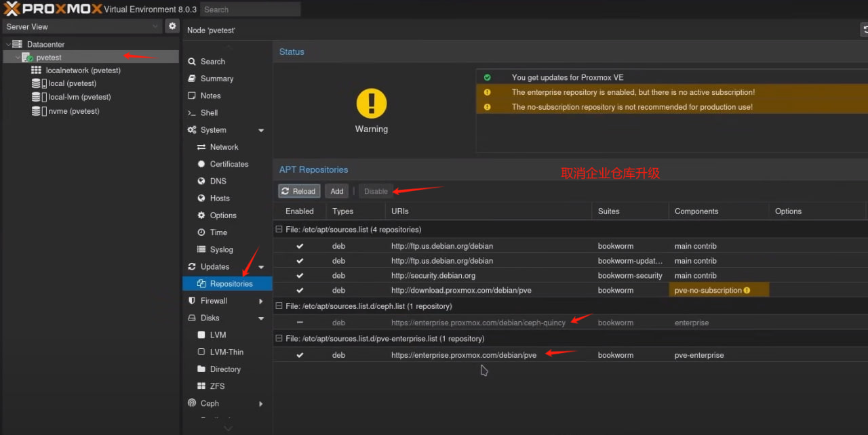
Task: Collapse the System menu section arrow
Action: 261,130
